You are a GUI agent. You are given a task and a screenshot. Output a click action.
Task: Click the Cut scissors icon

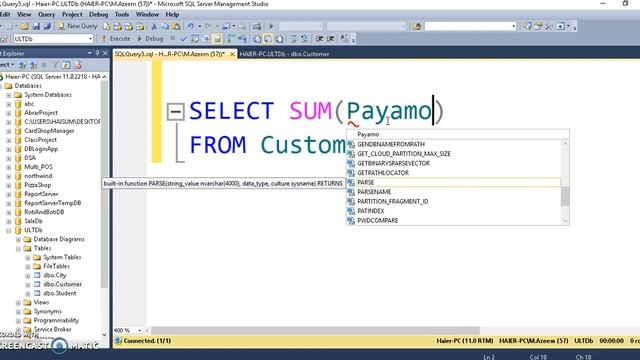click(154, 26)
